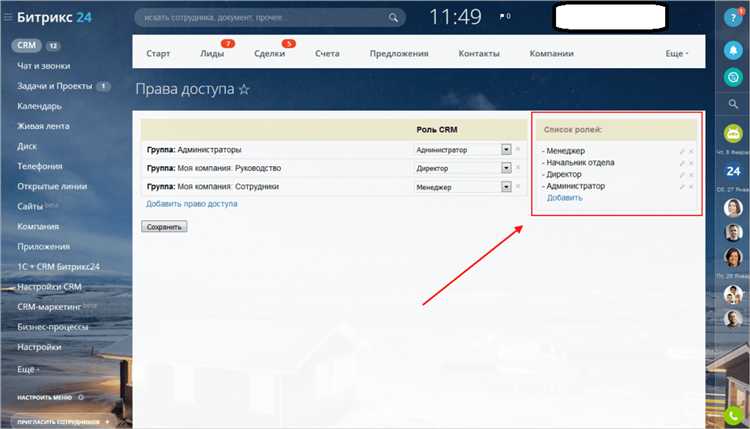Edit the Администратор role pencil icon
Viewport: 750px width, 429px height.
[682, 187]
